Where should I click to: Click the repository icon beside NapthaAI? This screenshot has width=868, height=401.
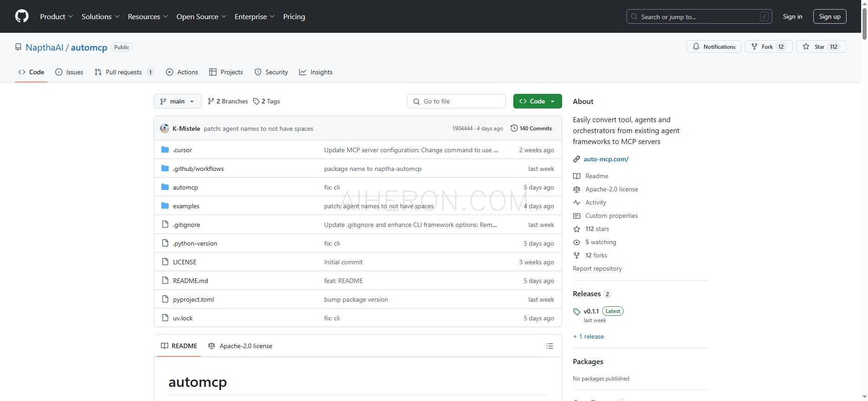18,47
